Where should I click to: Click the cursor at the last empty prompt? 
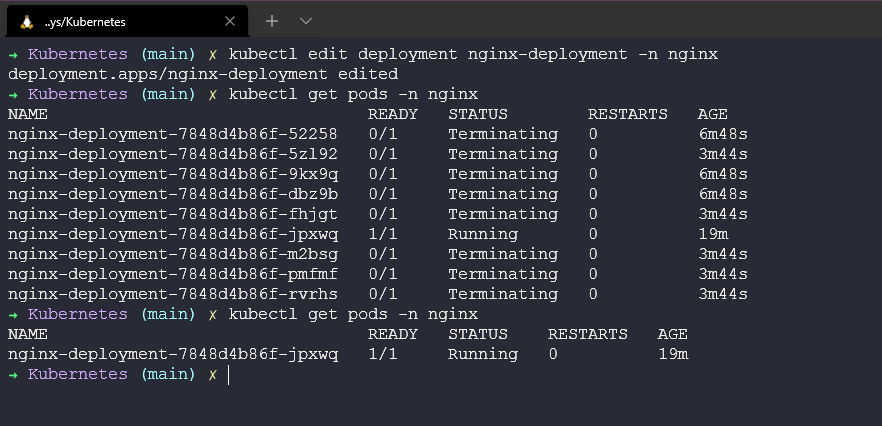229,374
